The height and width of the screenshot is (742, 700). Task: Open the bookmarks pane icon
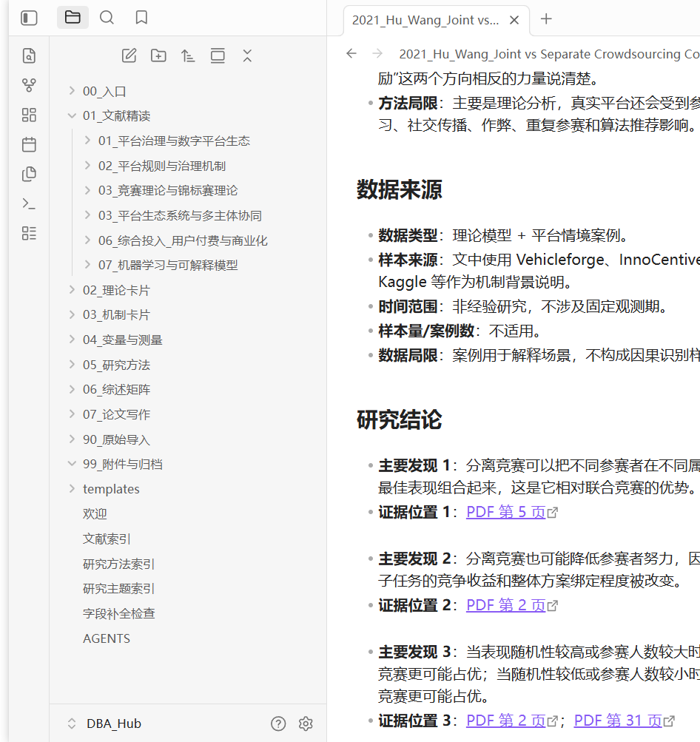point(141,18)
